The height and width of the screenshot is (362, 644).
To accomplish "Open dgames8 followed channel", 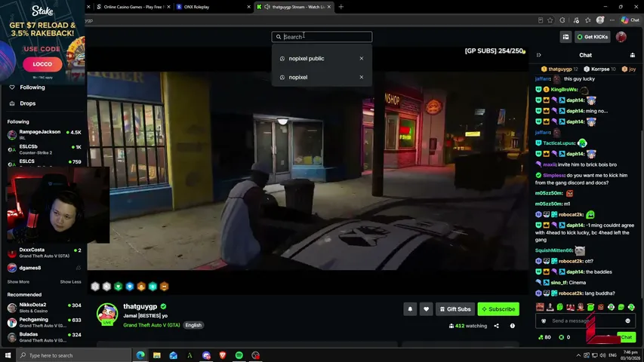I will point(44,268).
